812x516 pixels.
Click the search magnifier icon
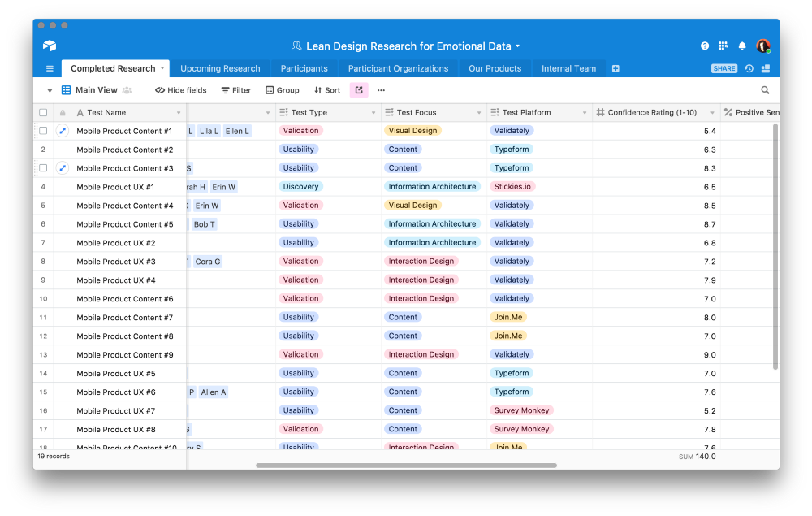coord(764,90)
